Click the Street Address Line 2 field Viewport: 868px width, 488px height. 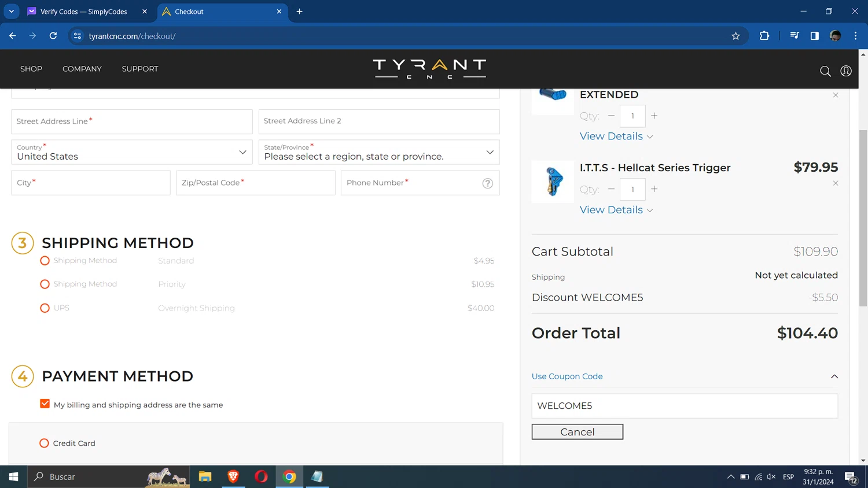click(x=379, y=121)
